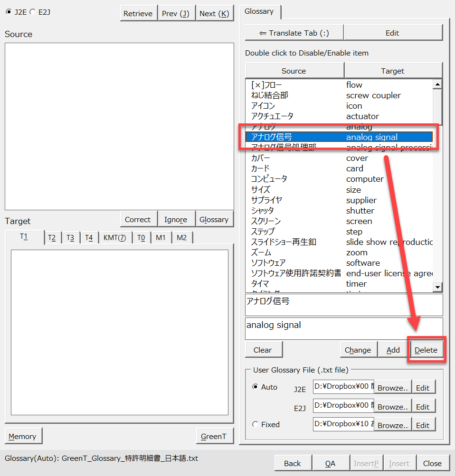Click Browze for the J2E glossary file

pyautogui.click(x=393, y=388)
